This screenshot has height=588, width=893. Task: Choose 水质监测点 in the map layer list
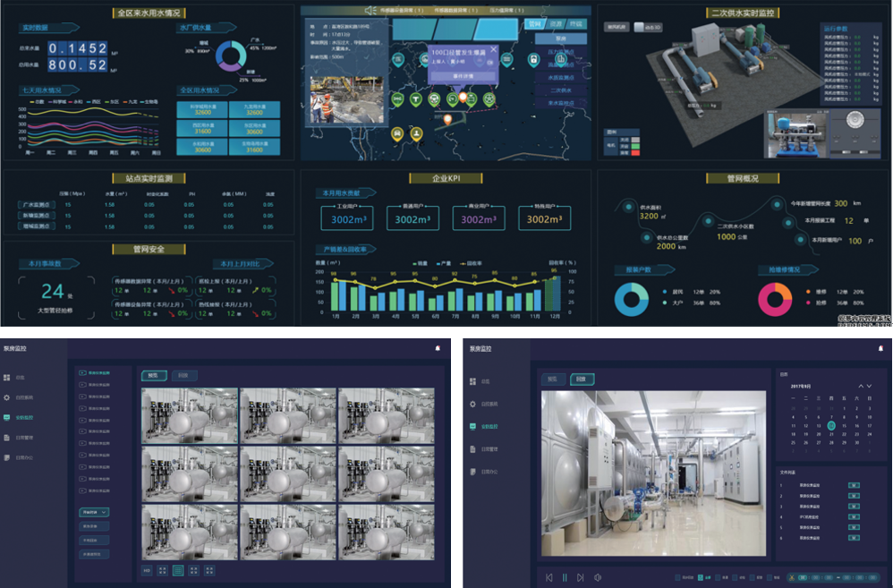pos(561,78)
